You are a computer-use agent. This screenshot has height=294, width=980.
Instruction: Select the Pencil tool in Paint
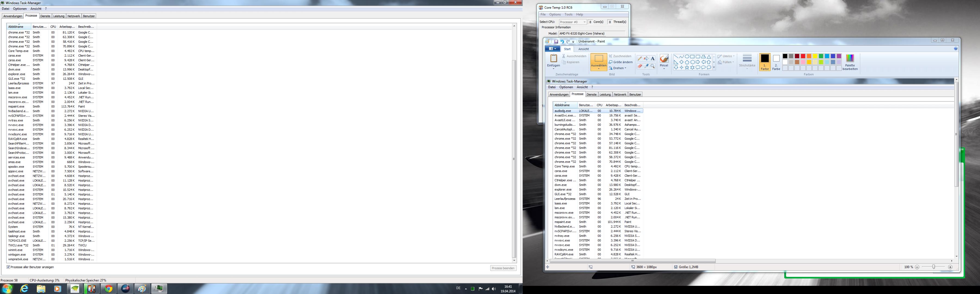click(x=640, y=59)
